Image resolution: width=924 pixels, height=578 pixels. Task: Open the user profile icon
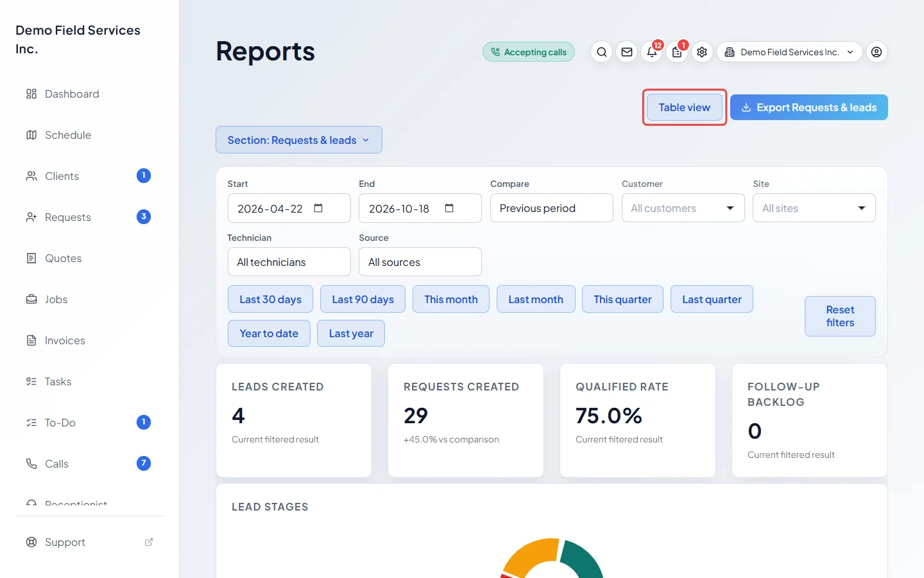877,52
